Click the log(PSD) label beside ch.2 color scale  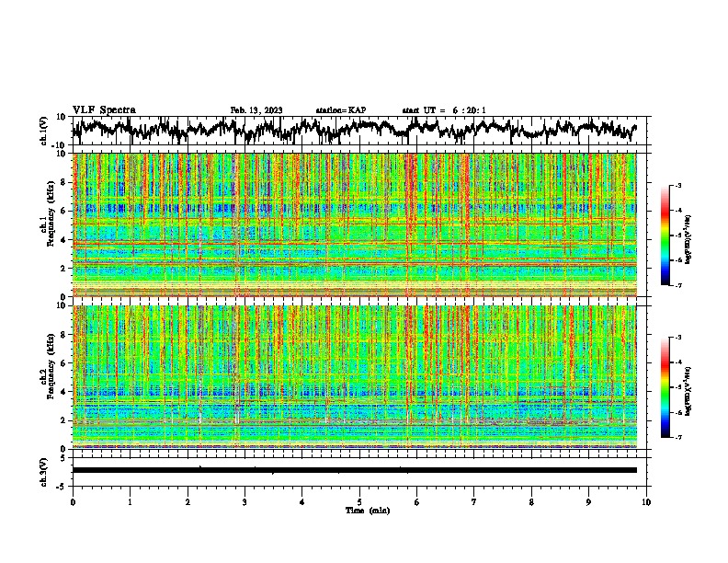(x=688, y=391)
